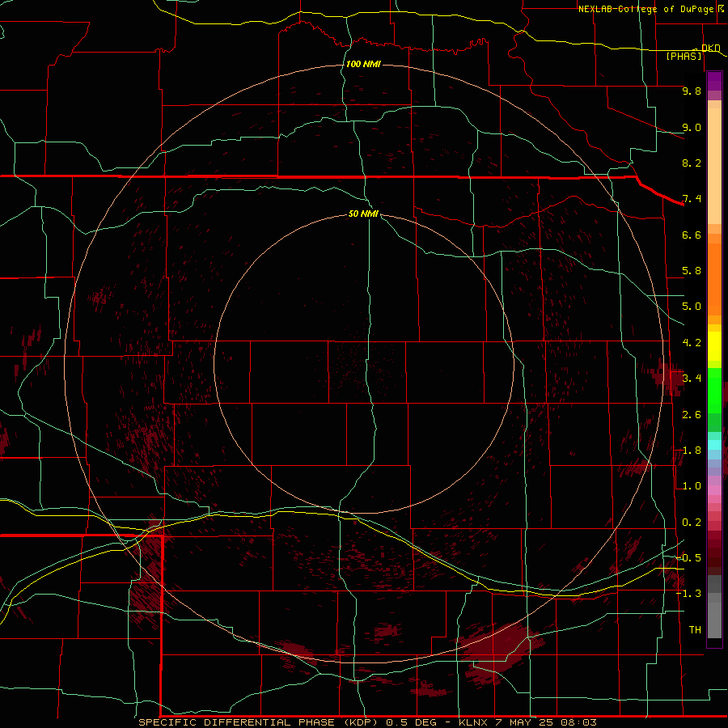
Task: Click the TH threshold label
Action: (x=695, y=629)
